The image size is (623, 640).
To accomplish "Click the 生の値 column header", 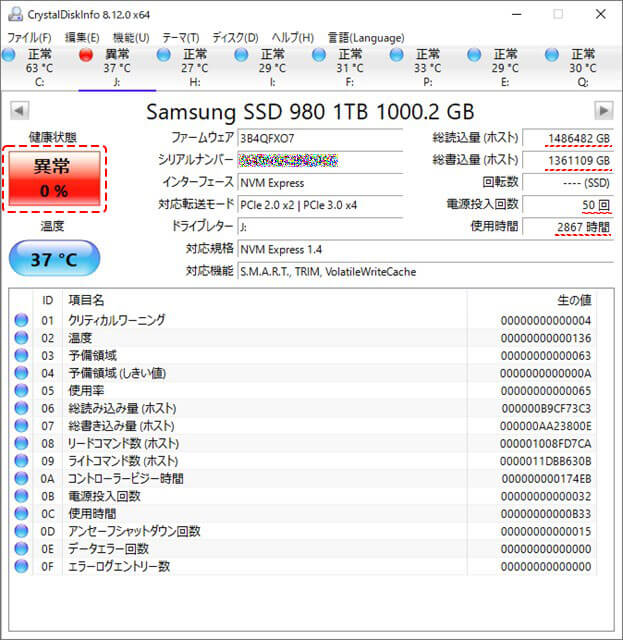I will tap(574, 300).
